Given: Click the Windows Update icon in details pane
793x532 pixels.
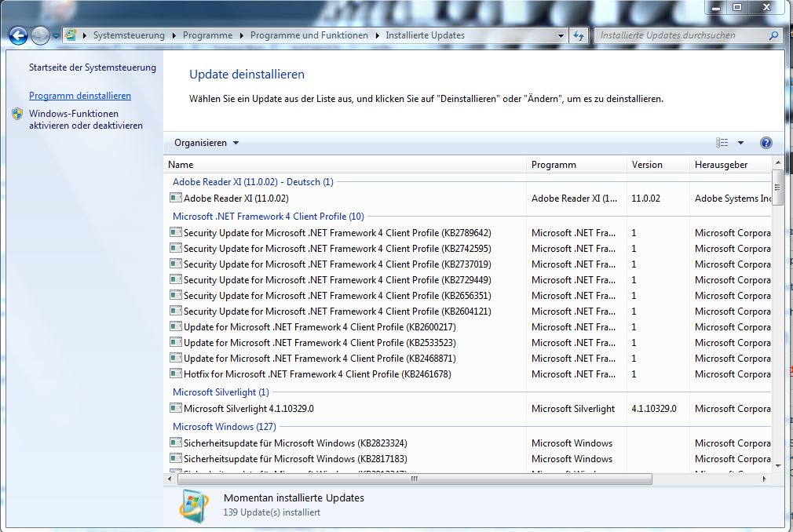Looking at the screenshot, I should click(x=194, y=506).
